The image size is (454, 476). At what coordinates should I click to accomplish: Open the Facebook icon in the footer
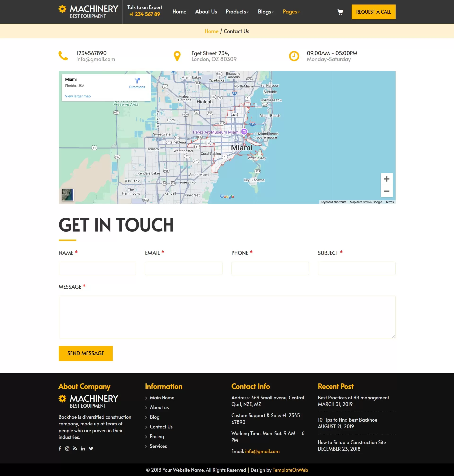[60, 448]
